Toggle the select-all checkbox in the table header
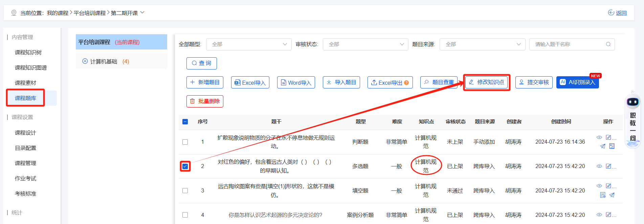This screenshot has width=644, height=224. point(185,122)
